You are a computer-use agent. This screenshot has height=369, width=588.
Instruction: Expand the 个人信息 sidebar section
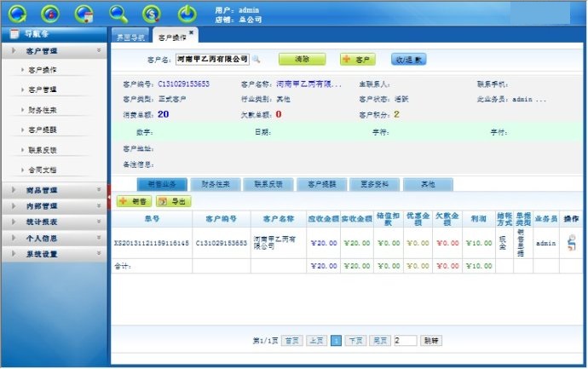coord(54,238)
